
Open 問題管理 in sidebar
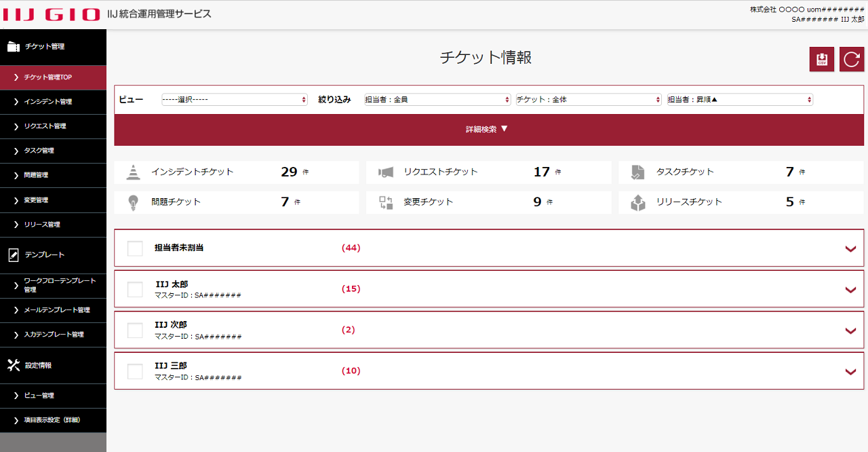tap(53, 175)
